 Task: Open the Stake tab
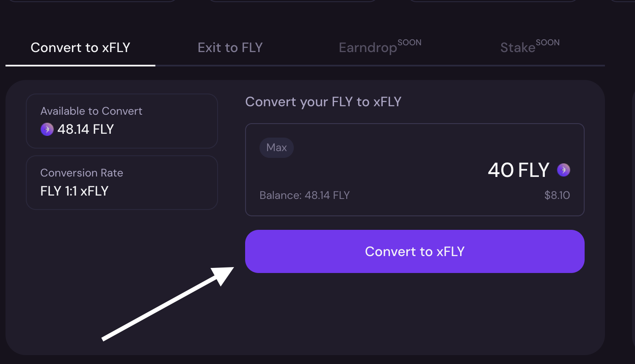click(x=518, y=48)
